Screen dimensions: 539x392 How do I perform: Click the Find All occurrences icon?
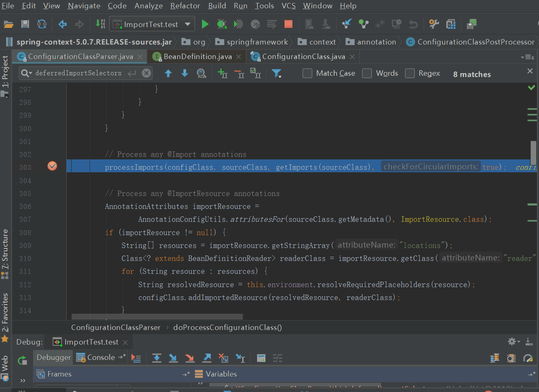(x=202, y=74)
